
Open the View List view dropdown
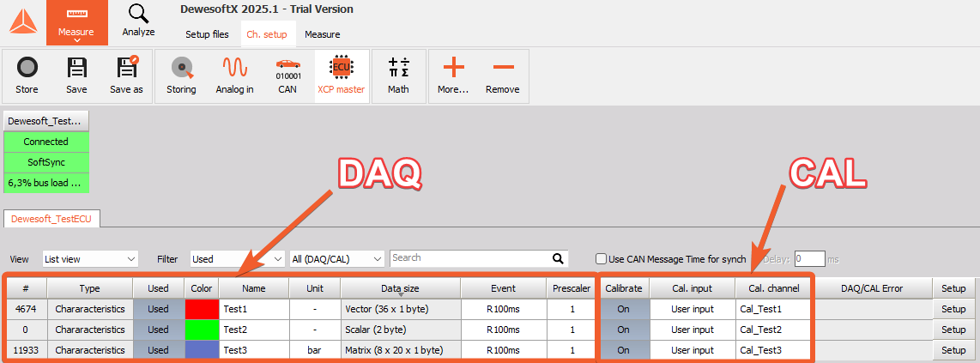point(91,258)
